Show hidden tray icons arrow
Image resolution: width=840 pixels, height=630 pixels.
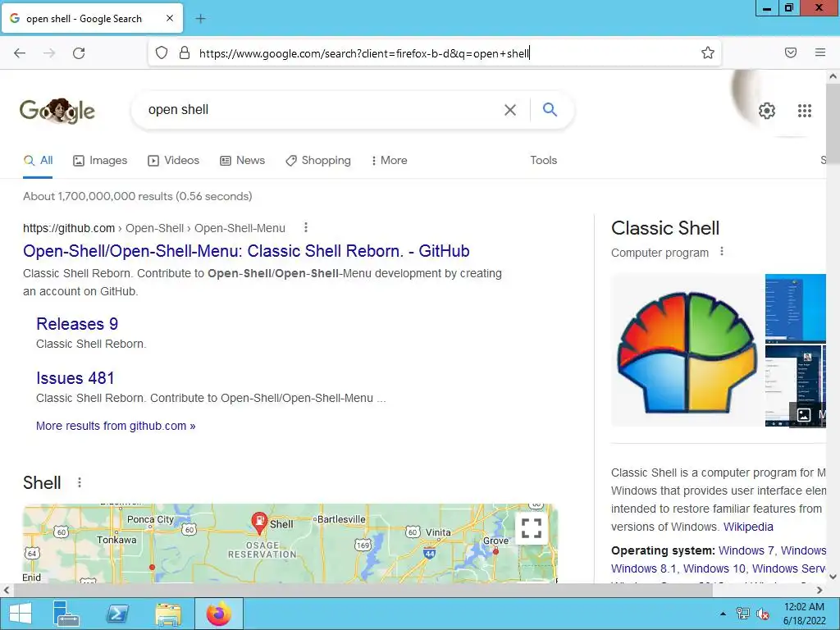[x=724, y=614]
